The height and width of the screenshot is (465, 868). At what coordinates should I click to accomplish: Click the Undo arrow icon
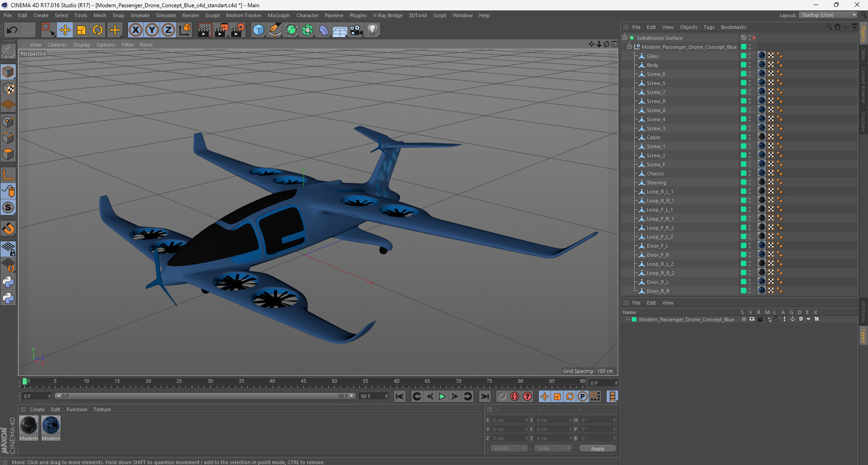12,30
